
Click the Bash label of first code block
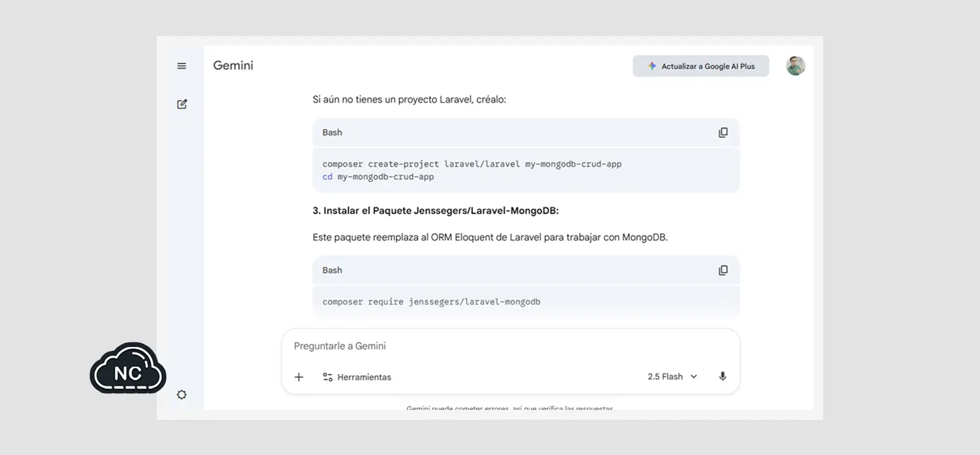click(x=332, y=133)
